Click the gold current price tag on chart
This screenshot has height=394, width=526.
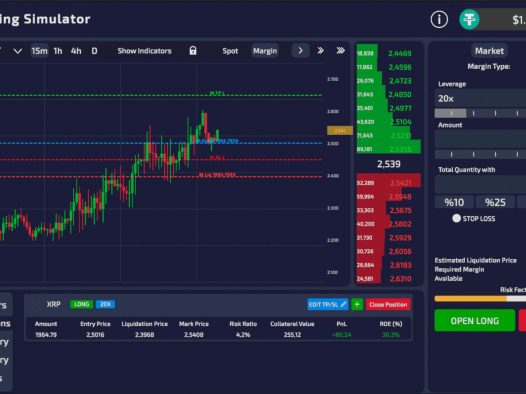340,130
